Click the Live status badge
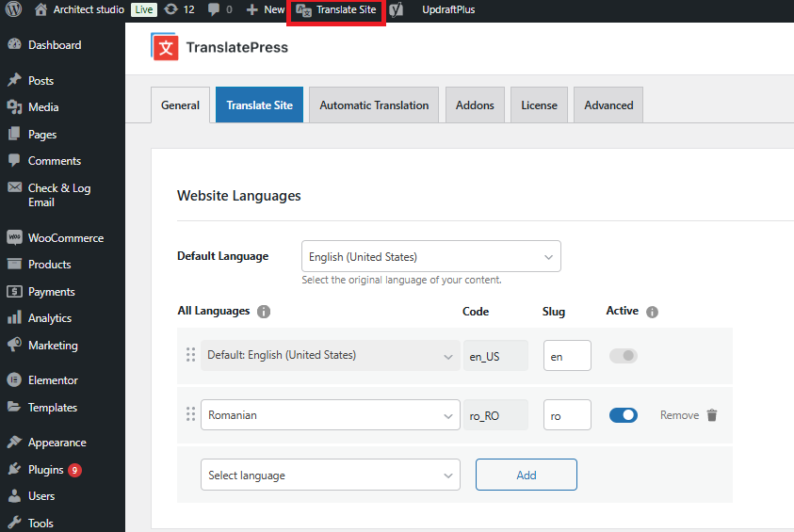 [x=144, y=9]
